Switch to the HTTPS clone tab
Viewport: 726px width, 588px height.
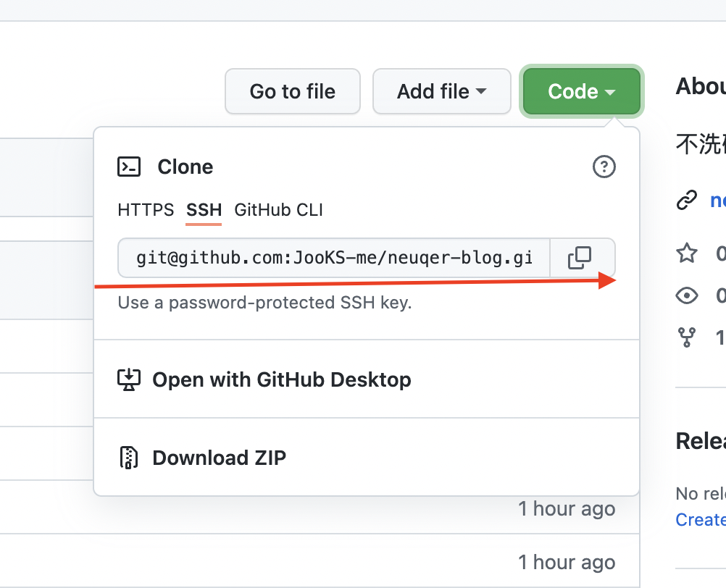(146, 210)
